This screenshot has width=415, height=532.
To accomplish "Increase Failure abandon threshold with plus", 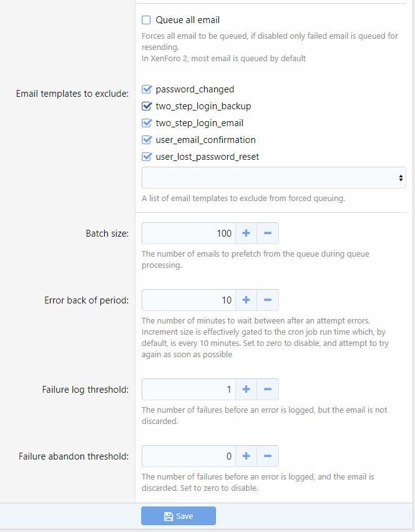I will pyautogui.click(x=246, y=456).
